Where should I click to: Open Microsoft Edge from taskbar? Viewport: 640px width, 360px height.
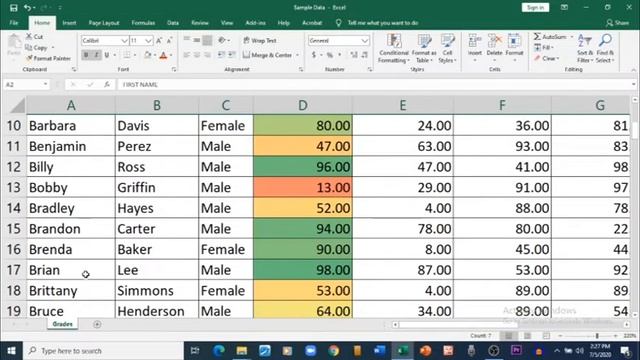219,351
